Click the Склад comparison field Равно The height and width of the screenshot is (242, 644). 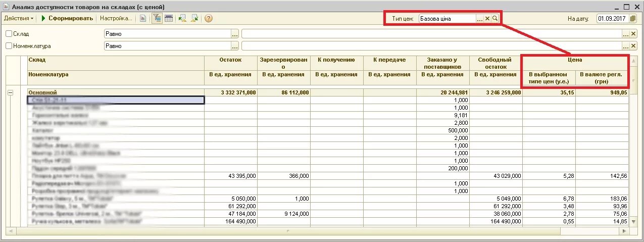[167, 34]
